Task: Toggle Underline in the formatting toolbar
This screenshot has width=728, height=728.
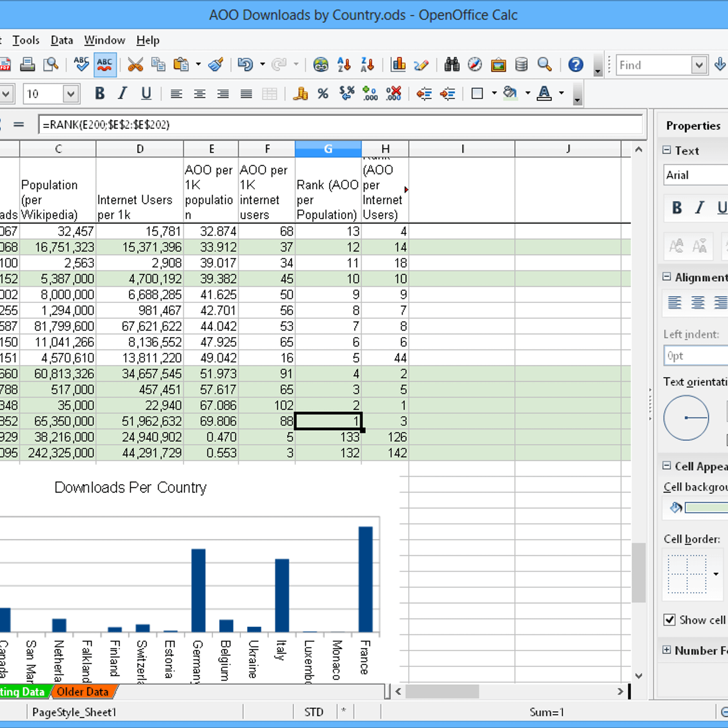Action: 146,94
